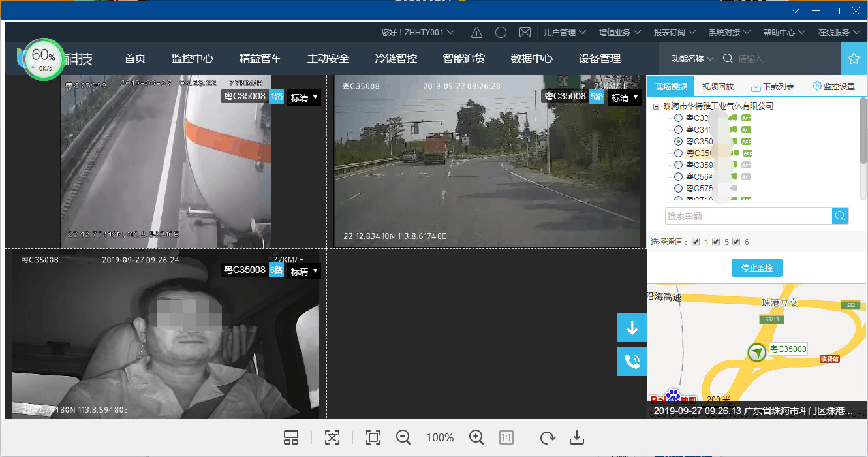
Task: Open 标清 quality dropdown on channel 5路
Action: 625,98
